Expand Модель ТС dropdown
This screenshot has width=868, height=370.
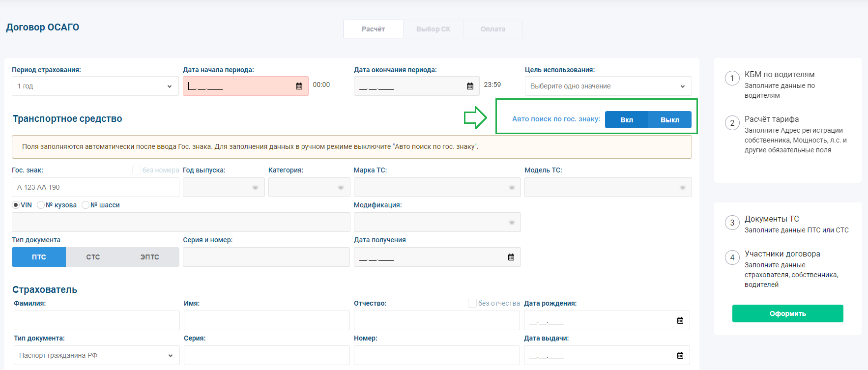click(608, 187)
